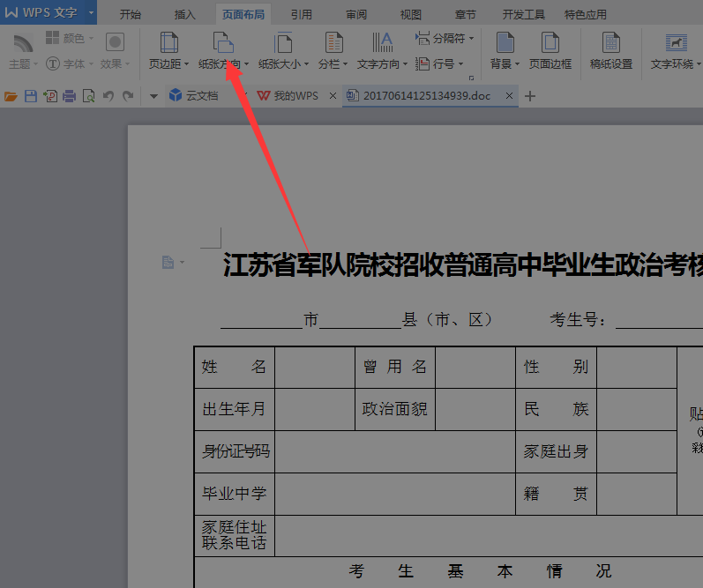Open 稿纸设置 manuscript paper settings
Image resolution: width=703 pixels, height=588 pixels.
coord(611,51)
